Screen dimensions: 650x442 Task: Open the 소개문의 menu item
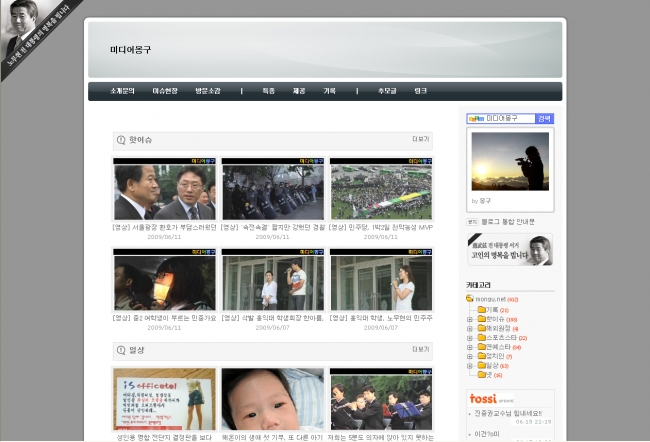pos(122,91)
